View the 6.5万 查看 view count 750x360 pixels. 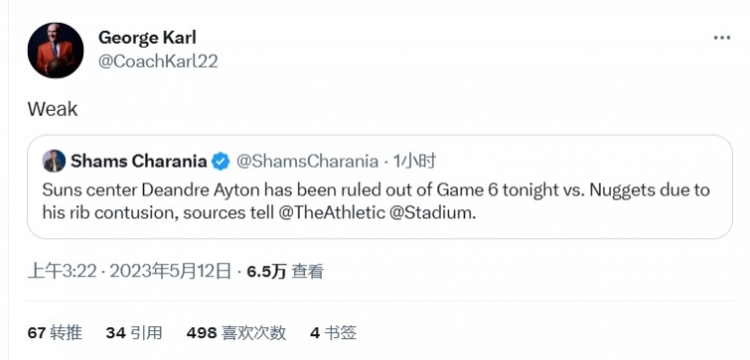285,272
